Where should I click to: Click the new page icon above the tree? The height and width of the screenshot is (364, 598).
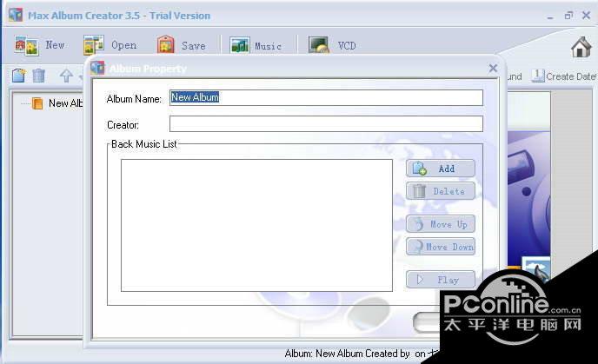[19, 76]
